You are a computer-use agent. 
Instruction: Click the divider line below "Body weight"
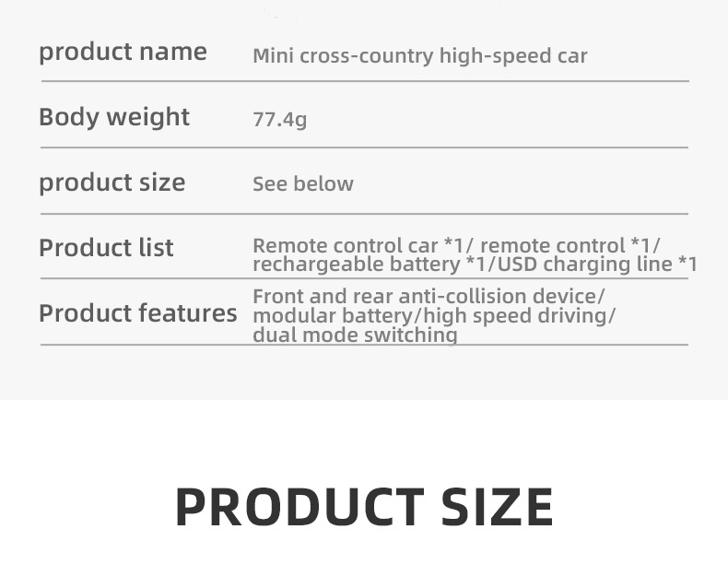(364, 147)
